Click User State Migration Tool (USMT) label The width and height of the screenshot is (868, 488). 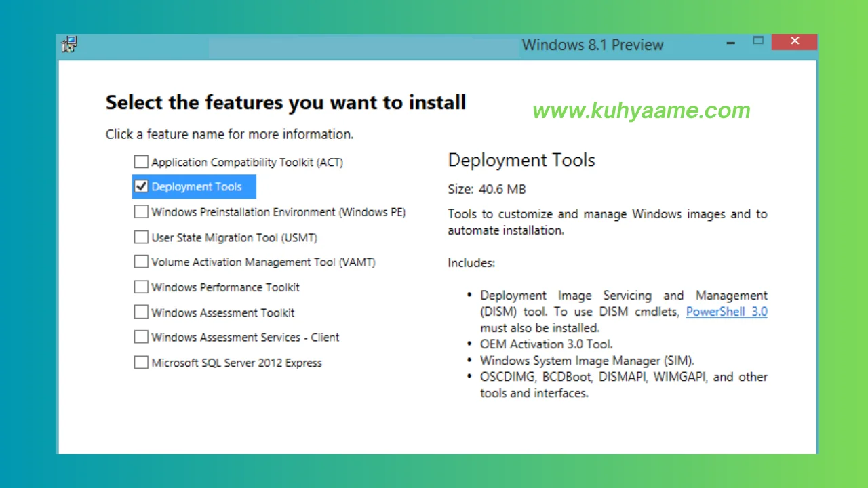coord(234,237)
